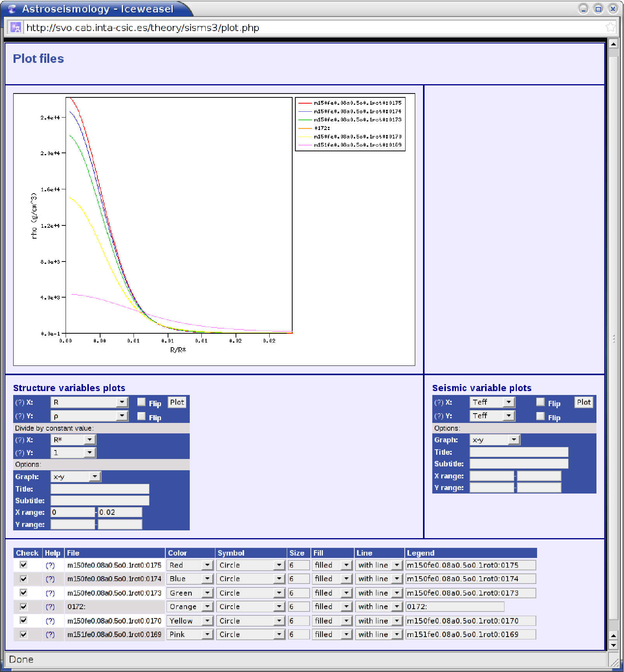This screenshot has width=624, height=672.
Task: Edit the Legend field for file 0173
Action: 471,593
